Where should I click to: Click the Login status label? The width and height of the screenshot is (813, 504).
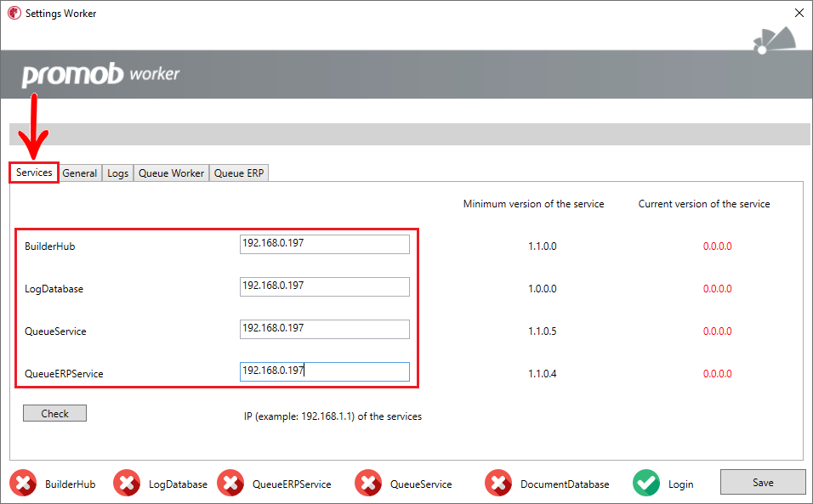pos(680,484)
